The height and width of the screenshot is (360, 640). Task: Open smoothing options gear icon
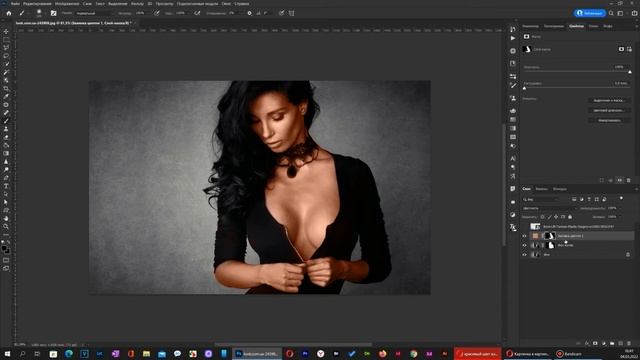[x=249, y=13]
